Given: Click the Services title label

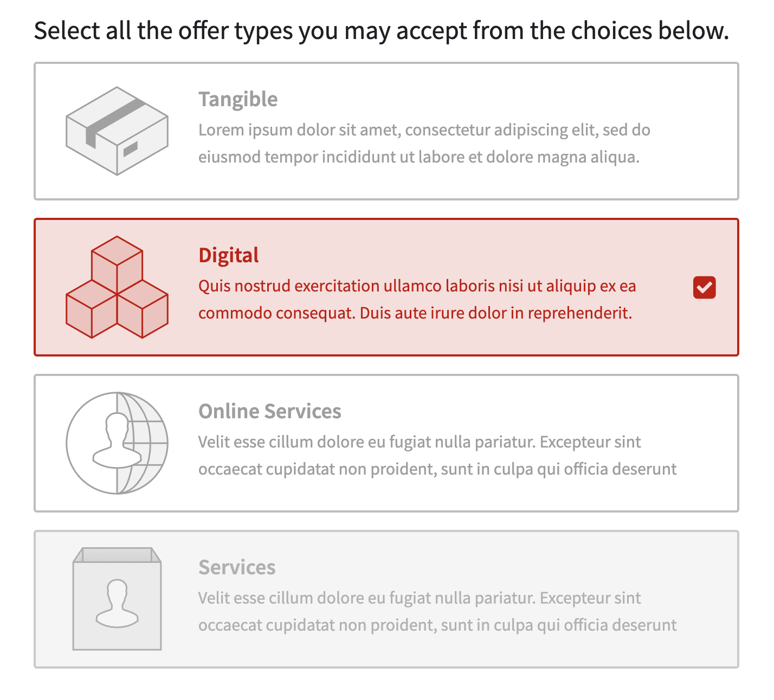Looking at the screenshot, I should pos(237,567).
